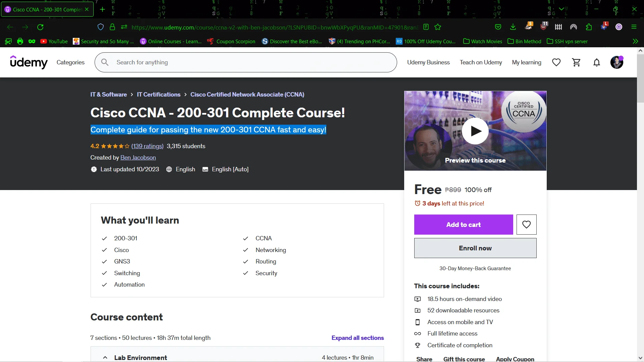This screenshot has width=644, height=362.
Task: Open the pocket-style shield toolbar icon
Action: pyautogui.click(x=498, y=27)
